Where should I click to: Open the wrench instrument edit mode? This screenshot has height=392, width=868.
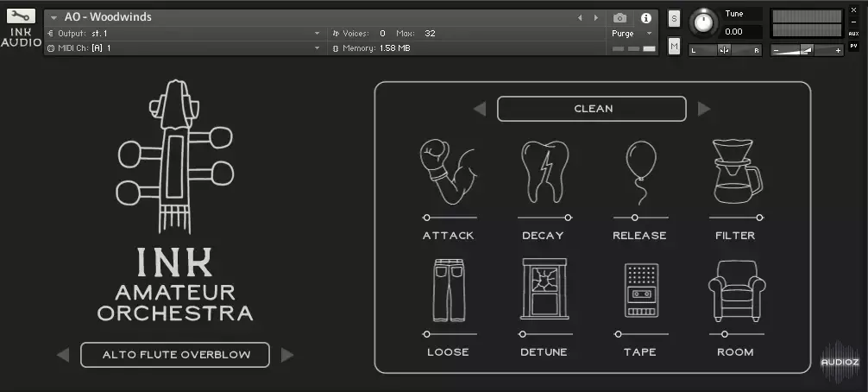pyautogui.click(x=21, y=16)
